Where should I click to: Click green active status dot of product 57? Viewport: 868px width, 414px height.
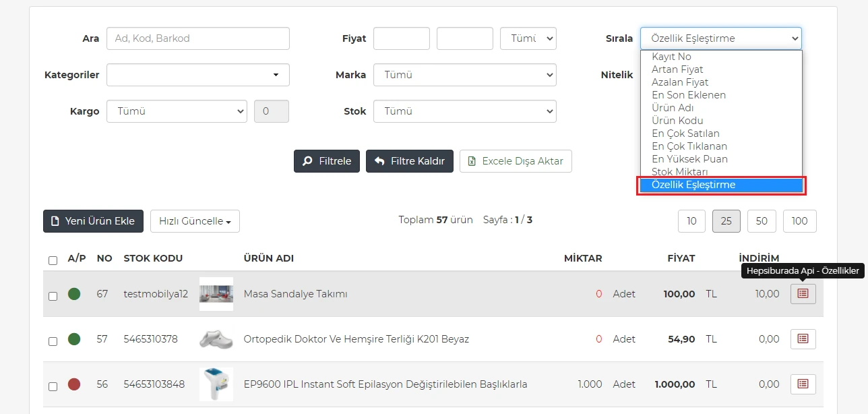[74, 339]
